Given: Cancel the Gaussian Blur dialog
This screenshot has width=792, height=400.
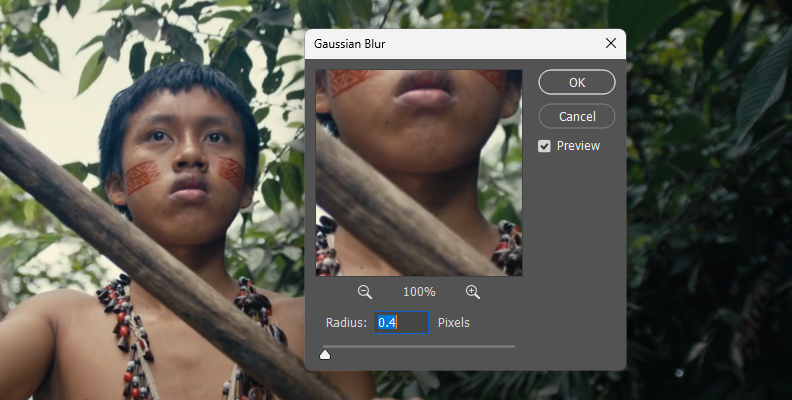Looking at the screenshot, I should pos(577,116).
